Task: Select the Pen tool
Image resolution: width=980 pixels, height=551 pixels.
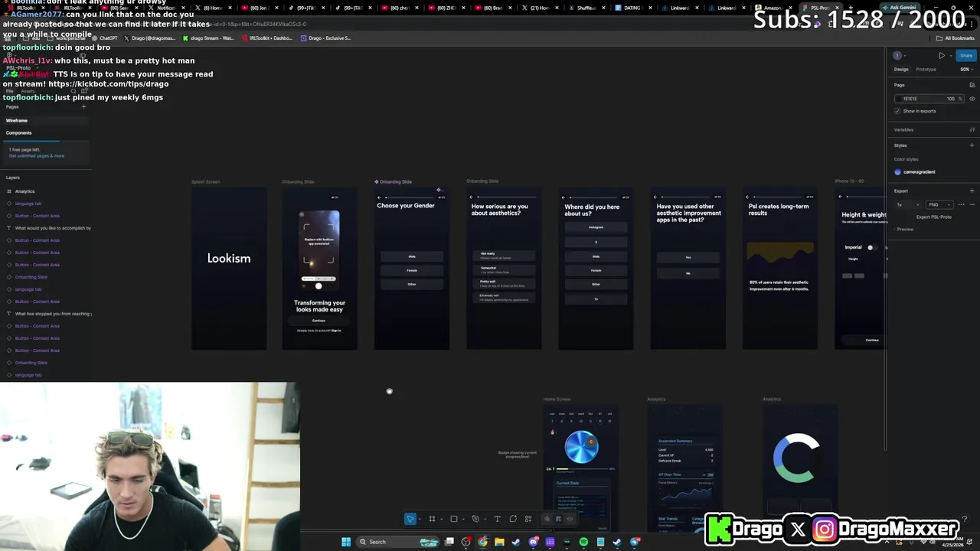Action: click(x=475, y=519)
